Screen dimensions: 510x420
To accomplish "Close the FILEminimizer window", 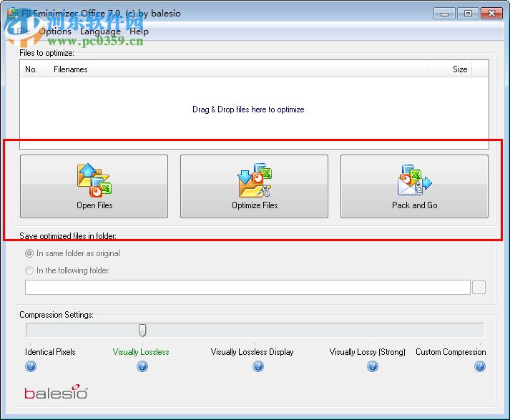I will (491, 14).
